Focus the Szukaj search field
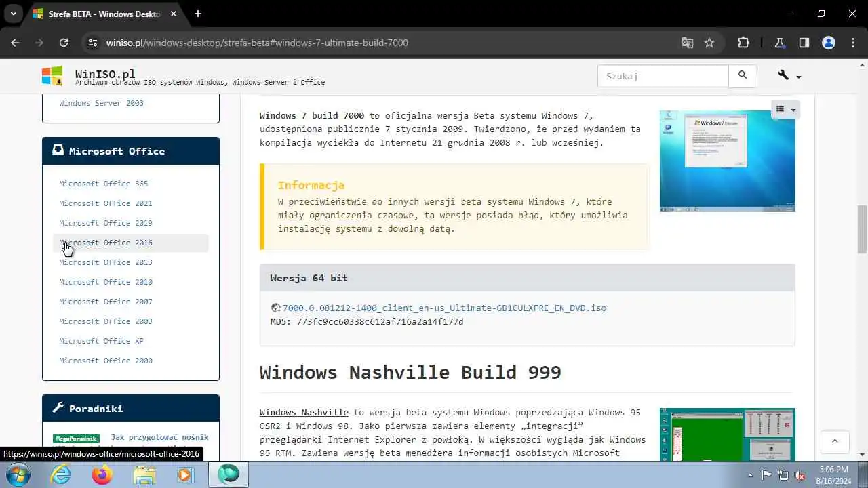 point(663,76)
